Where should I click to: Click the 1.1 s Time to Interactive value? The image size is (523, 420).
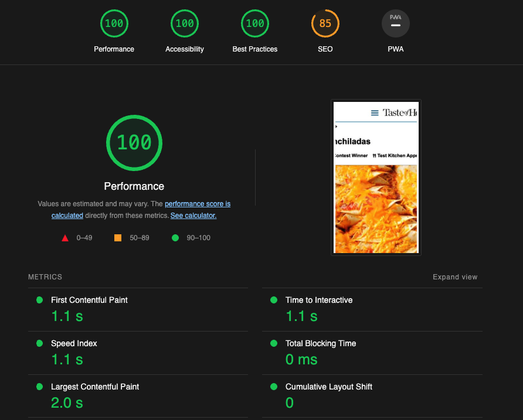point(301,316)
